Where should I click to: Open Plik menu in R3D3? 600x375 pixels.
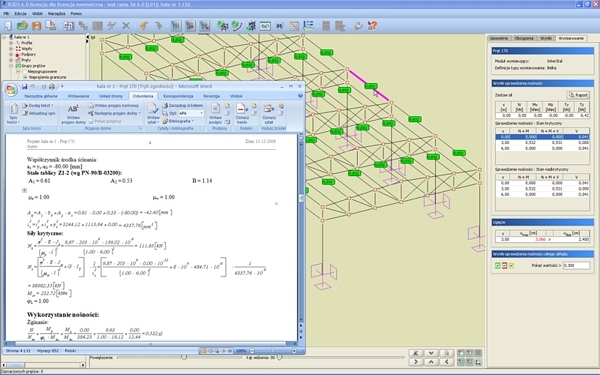click(x=6, y=13)
